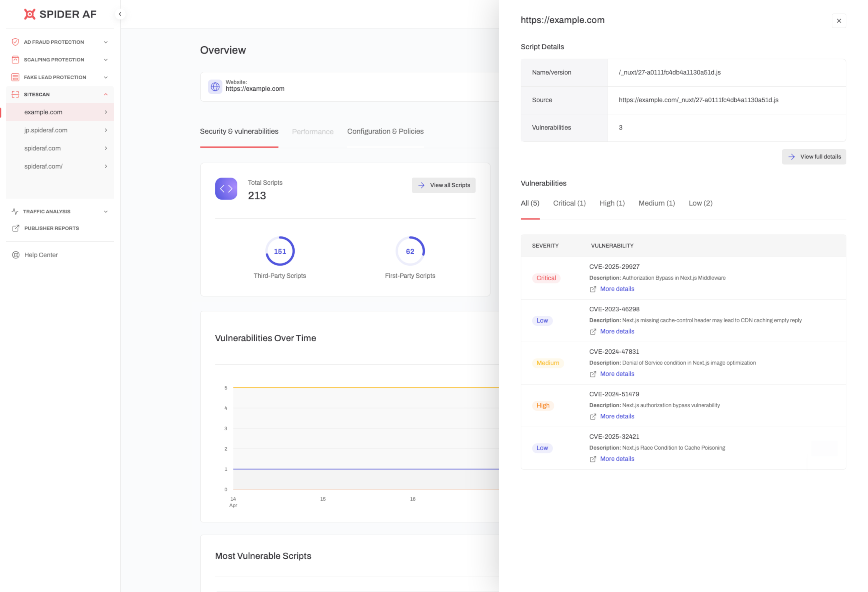Filter by Medium (1) vulnerabilities
The width and height of the screenshot is (868, 592).
657,203
